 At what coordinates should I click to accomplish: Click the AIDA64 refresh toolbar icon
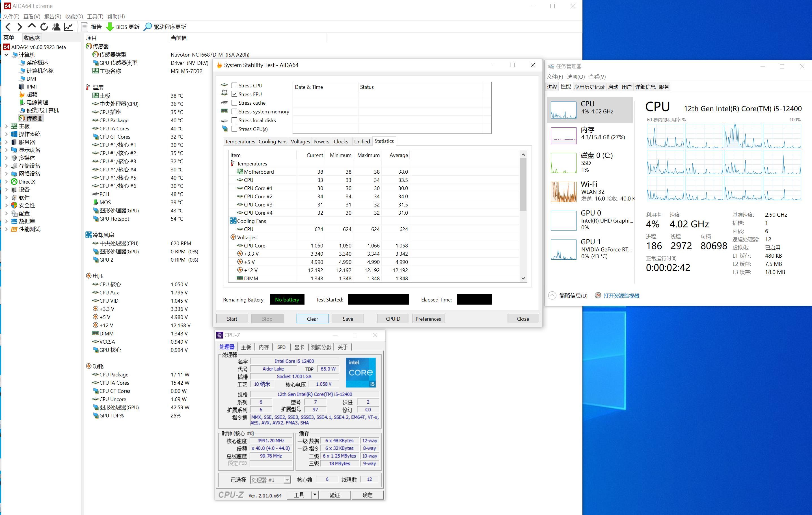[x=44, y=27]
